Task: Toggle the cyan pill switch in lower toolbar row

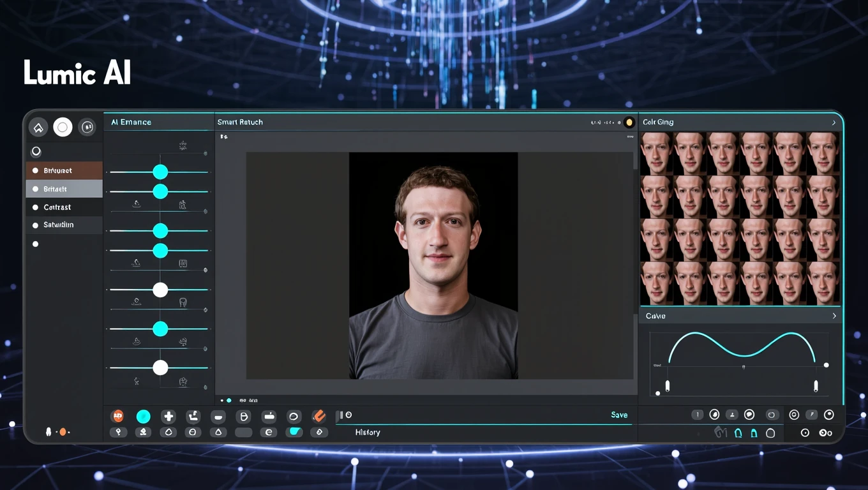Action: point(294,432)
